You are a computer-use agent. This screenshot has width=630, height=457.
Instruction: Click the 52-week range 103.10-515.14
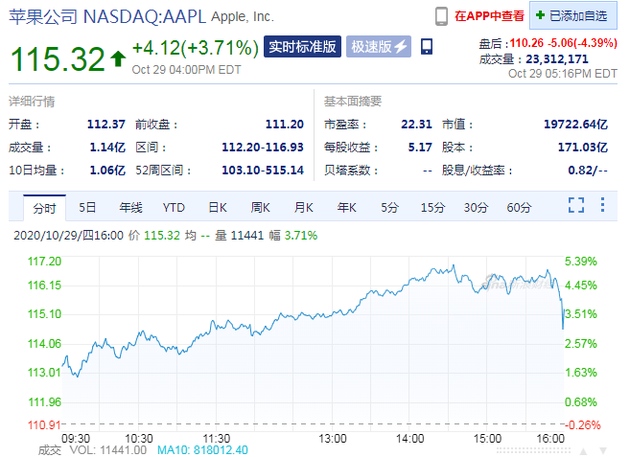click(x=262, y=170)
